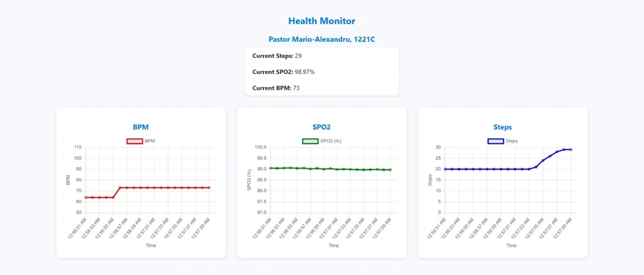Click the last data point on SPO2 line
Viewport: 644px width, 275px height.
390,170
